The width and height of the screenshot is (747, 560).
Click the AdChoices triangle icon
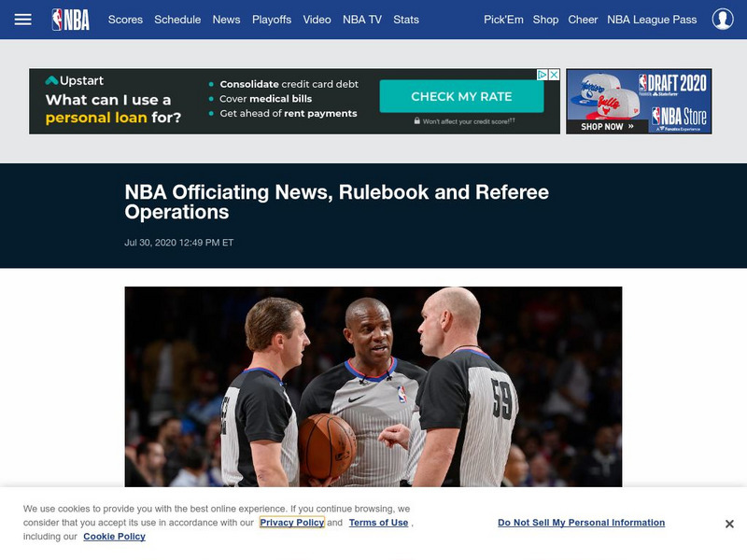coord(543,75)
